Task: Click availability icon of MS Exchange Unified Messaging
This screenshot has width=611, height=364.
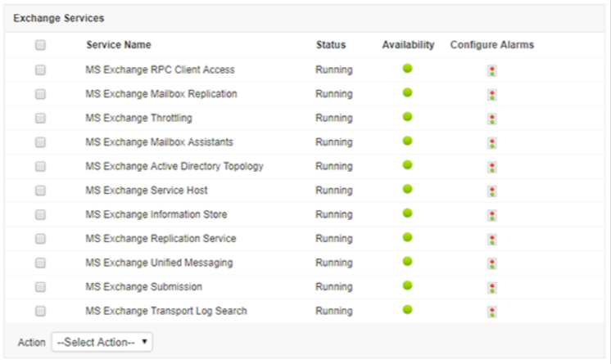Action: pos(407,262)
